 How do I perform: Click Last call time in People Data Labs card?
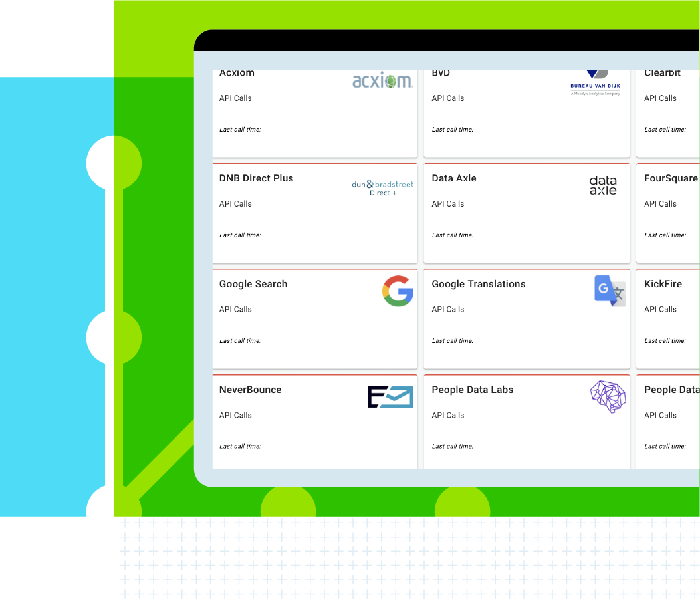[453, 446]
